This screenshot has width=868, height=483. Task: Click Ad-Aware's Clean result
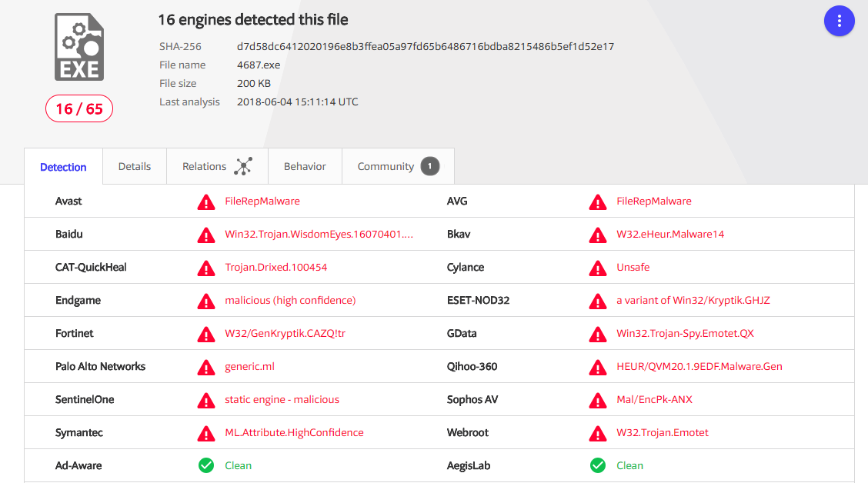pos(238,466)
